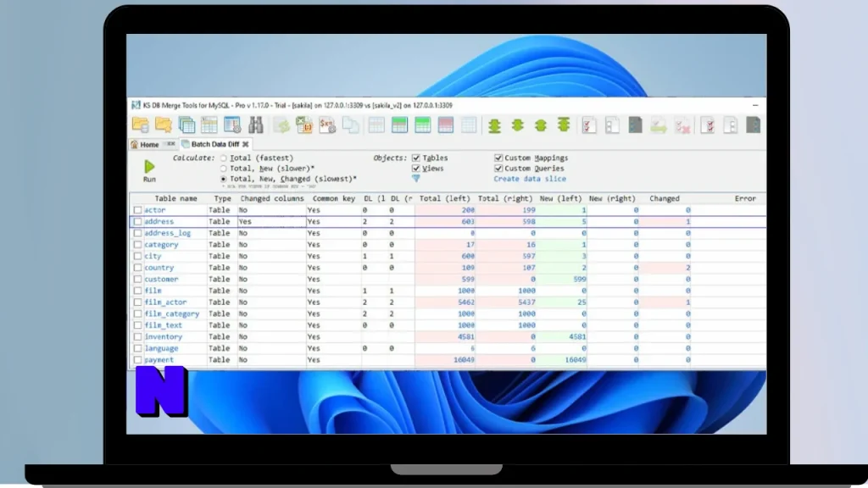The image size is (868, 488).
Task: Click the binoculars search icon
Action: (256, 125)
